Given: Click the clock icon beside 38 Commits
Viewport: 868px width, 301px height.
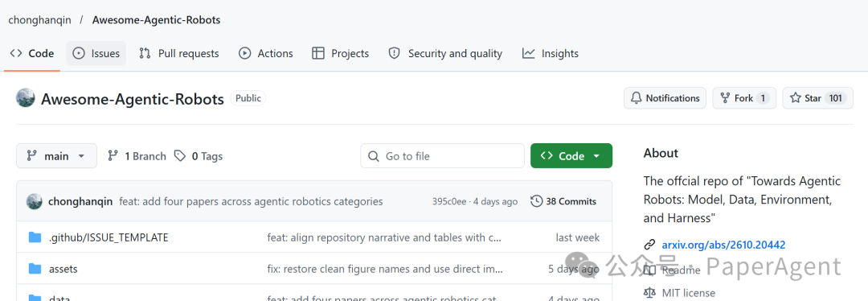Looking at the screenshot, I should pos(536,200).
